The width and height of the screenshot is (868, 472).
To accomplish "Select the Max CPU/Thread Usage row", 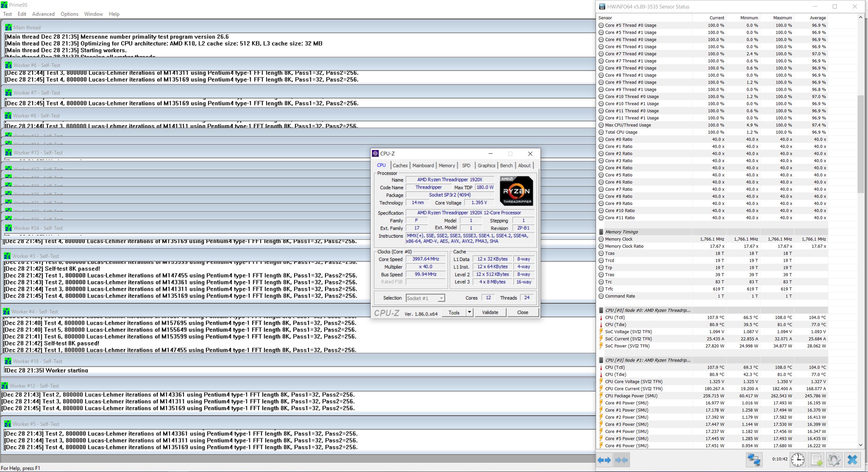I will point(712,125).
